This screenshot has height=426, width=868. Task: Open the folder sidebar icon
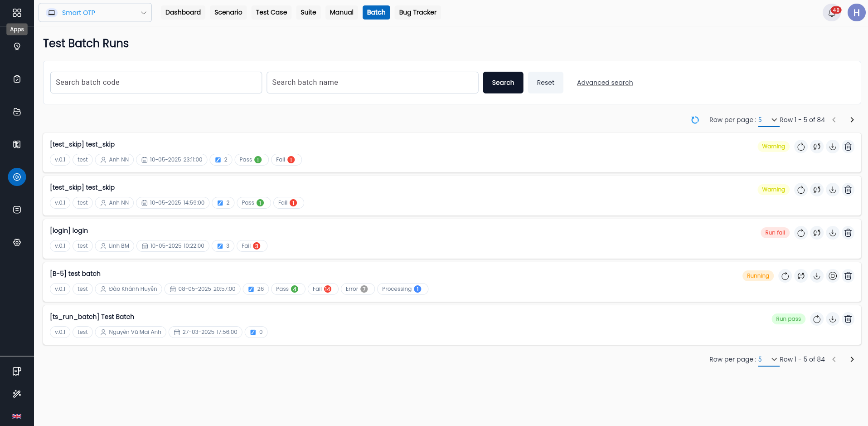coord(17,112)
